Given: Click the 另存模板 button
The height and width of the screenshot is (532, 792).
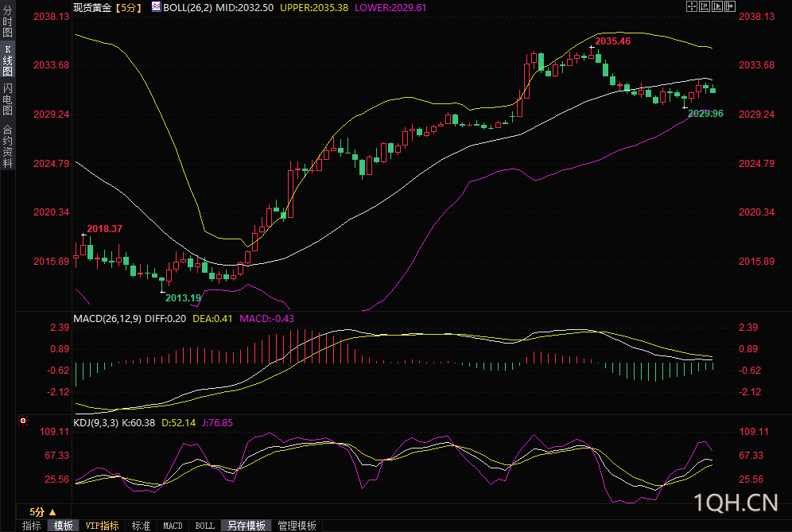Looking at the screenshot, I should [246, 526].
